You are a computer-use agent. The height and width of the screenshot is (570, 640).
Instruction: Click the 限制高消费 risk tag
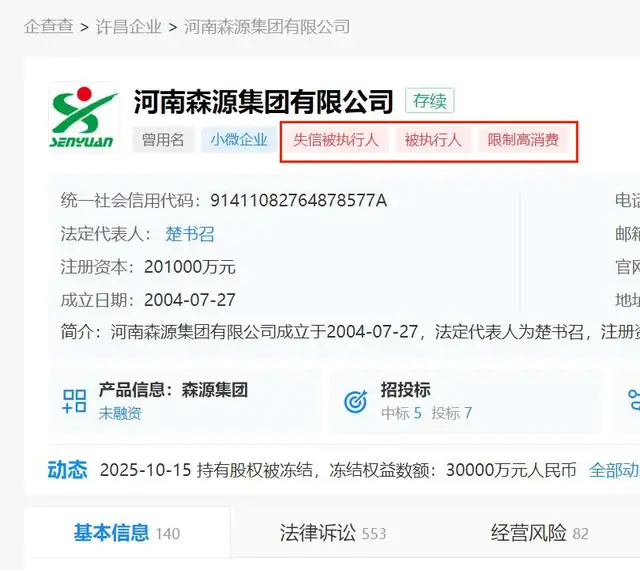523,140
